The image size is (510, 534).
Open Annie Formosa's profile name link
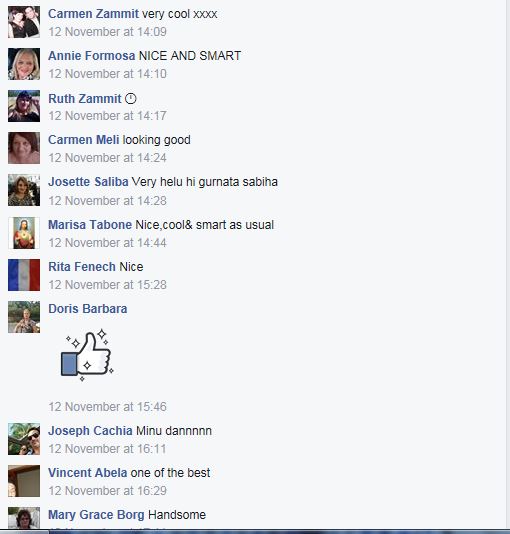pyautogui.click(x=92, y=56)
